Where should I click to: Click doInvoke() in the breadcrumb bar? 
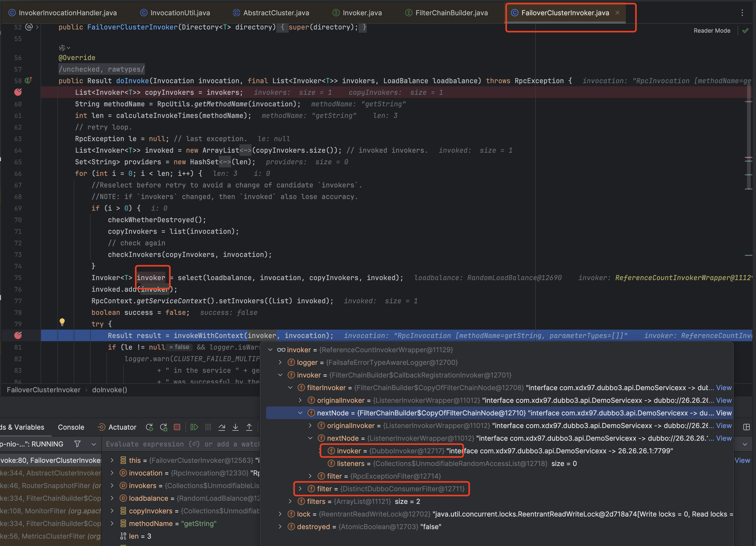coord(110,390)
